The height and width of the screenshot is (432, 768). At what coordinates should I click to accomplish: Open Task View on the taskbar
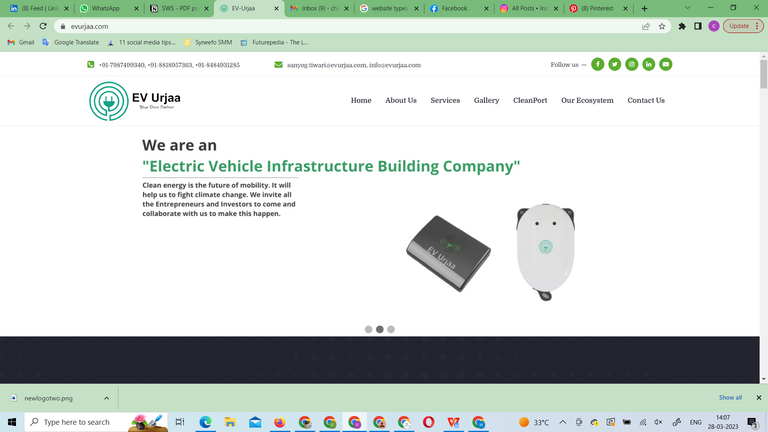[180, 422]
